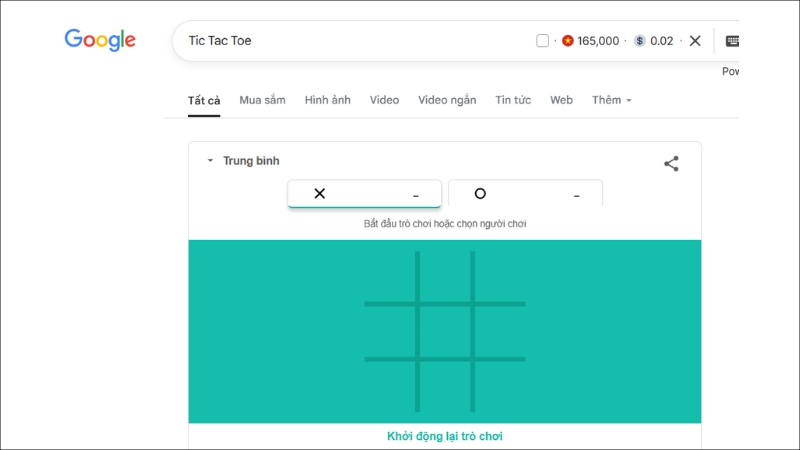Clear the search box with X icon
The image size is (800, 450).
click(695, 41)
